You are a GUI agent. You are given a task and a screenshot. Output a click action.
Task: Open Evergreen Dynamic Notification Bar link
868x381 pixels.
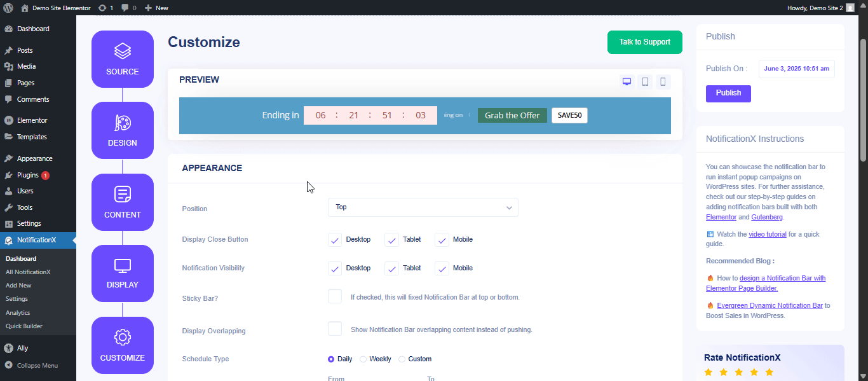click(x=770, y=305)
